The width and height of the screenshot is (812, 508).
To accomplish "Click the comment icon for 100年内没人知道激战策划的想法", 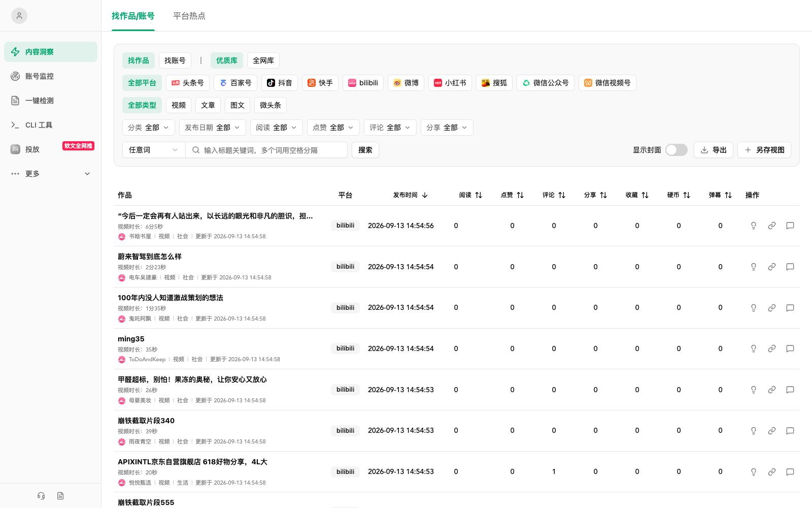I will 790,308.
